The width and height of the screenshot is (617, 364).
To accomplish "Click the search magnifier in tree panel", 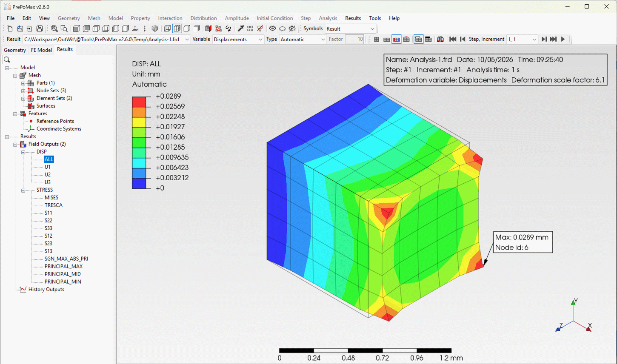I will coord(7,60).
